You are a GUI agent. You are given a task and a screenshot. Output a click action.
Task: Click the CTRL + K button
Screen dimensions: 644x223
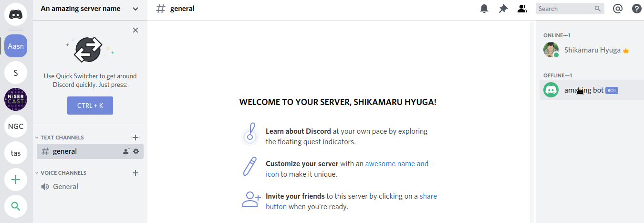pyautogui.click(x=90, y=106)
